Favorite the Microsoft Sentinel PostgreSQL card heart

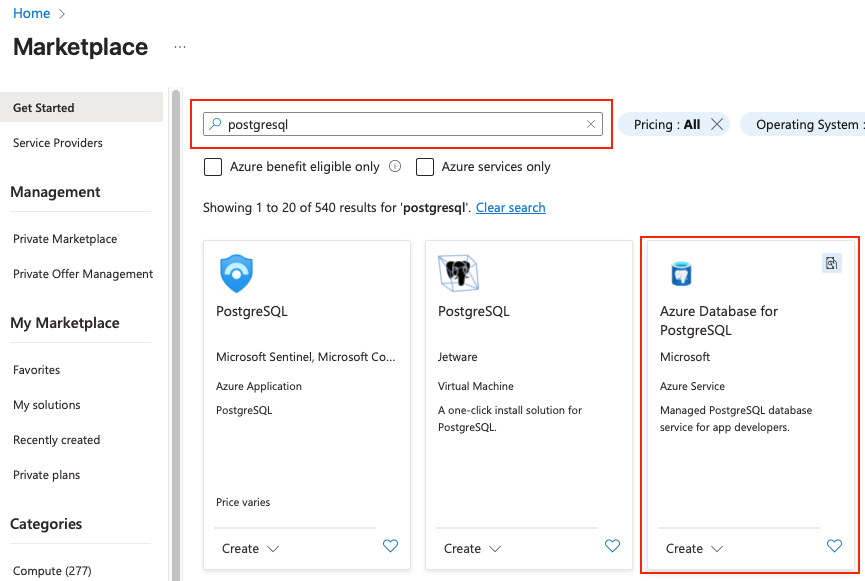click(391, 546)
